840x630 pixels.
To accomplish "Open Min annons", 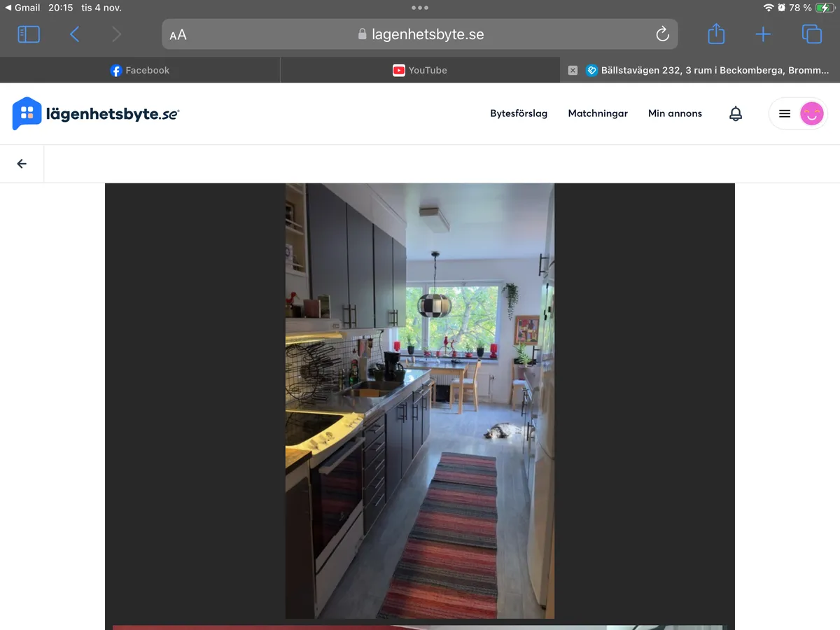I will tap(675, 113).
